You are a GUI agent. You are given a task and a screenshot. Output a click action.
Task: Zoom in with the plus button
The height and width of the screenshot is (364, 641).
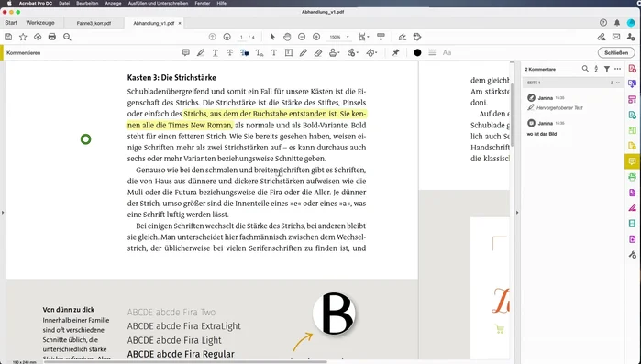click(x=316, y=37)
